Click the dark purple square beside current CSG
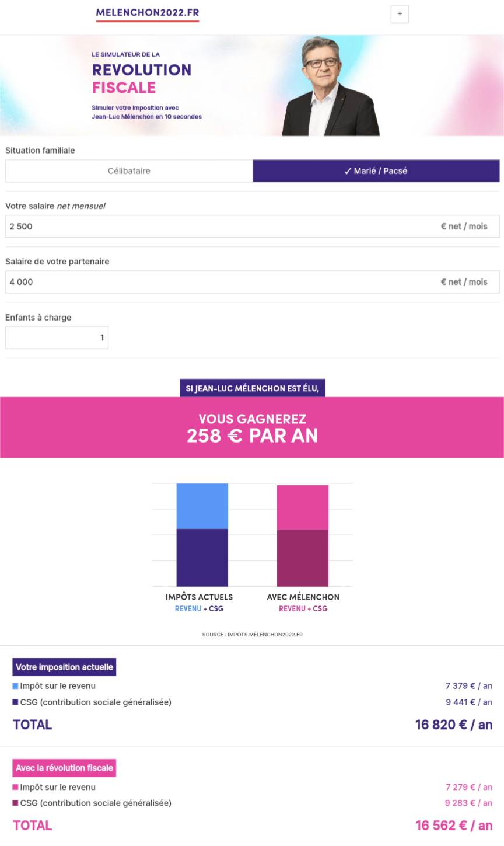Viewport: 504px width, 846px height. coord(15,702)
